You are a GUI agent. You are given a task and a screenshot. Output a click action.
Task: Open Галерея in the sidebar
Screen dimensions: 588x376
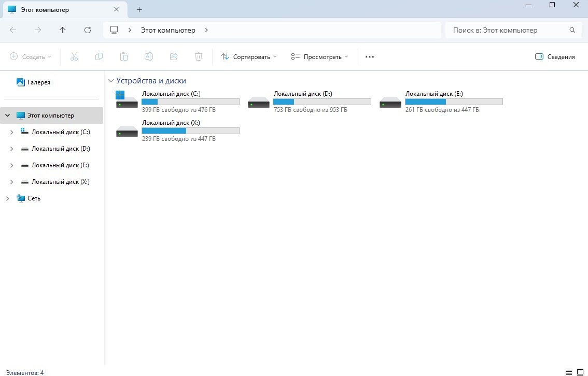pyautogui.click(x=38, y=82)
